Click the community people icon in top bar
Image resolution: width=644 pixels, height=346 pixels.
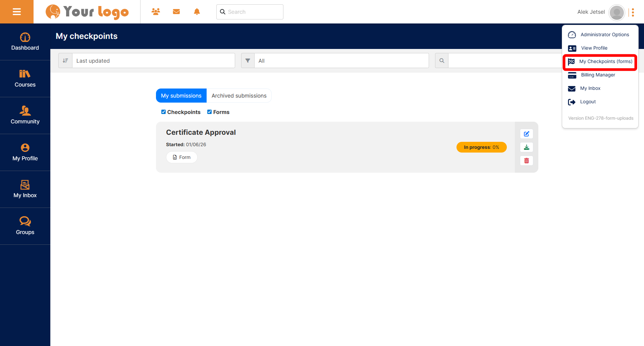(x=156, y=12)
